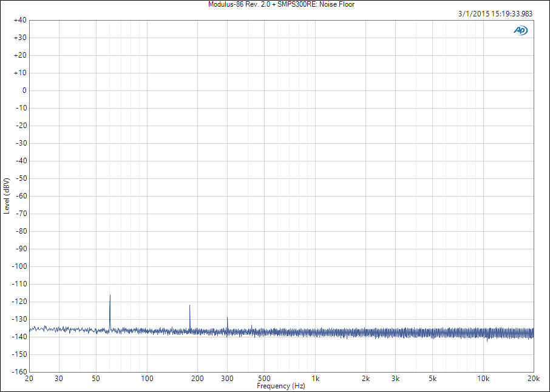The image size is (550, 392).
Task: Select the graph title 'Modulus-86 Rev. 2.0 + SMPS300RE: Noise Floor'
Action: click(x=281, y=4)
